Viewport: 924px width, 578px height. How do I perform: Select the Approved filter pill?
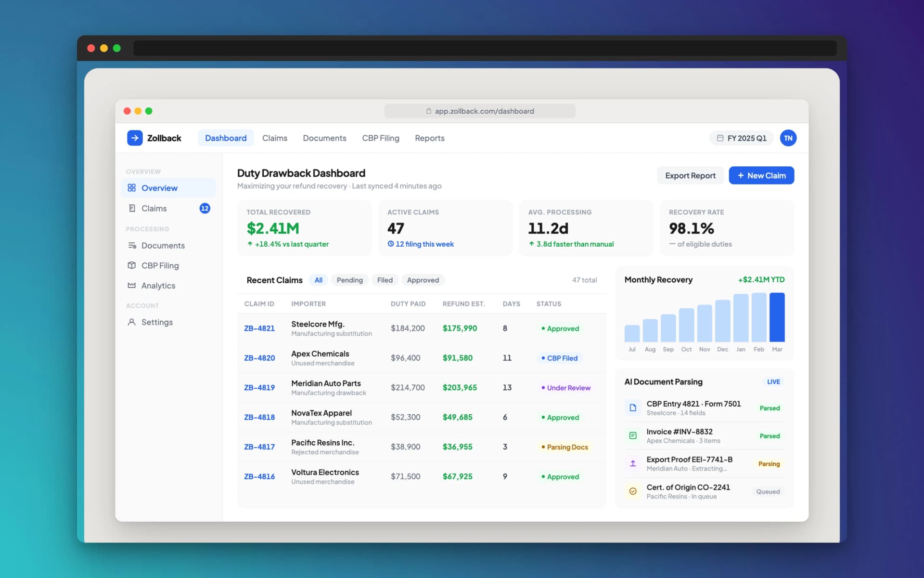[423, 280]
